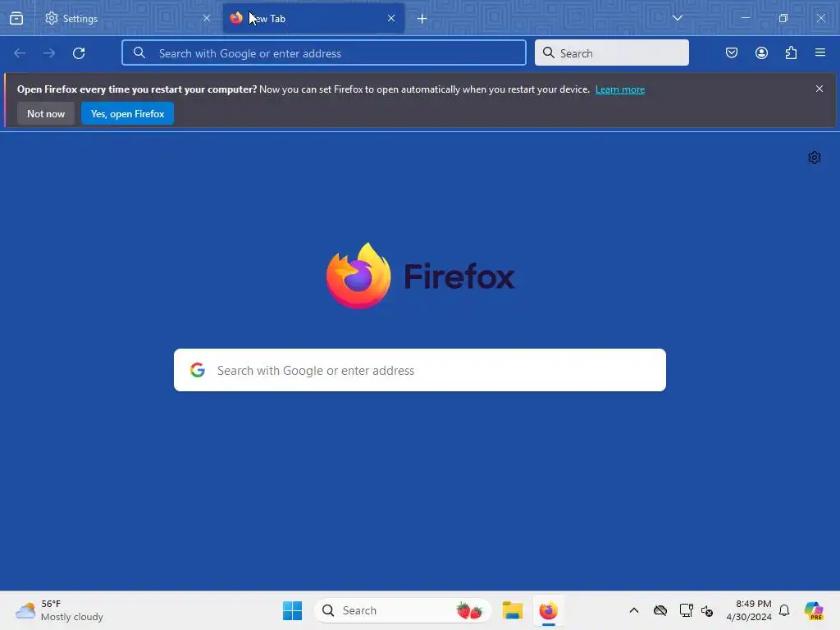Click the OneDrive cloud tray icon
This screenshot has width=840, height=630.
coord(660,610)
